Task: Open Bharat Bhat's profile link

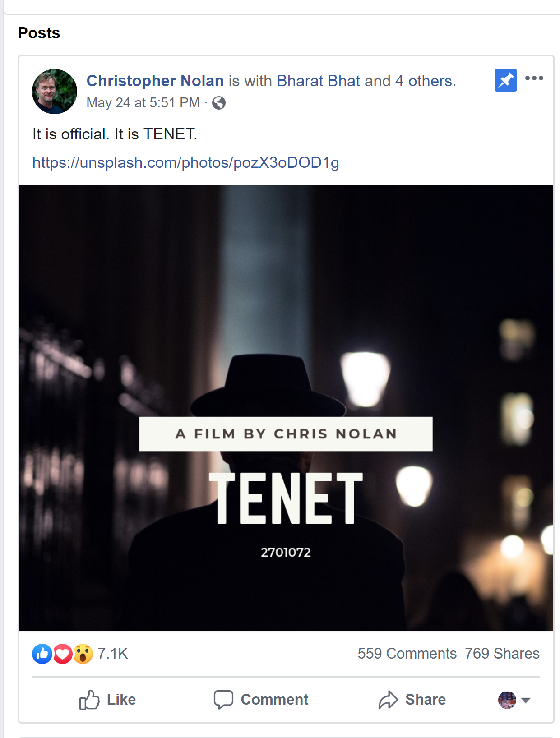Action: pos(318,81)
